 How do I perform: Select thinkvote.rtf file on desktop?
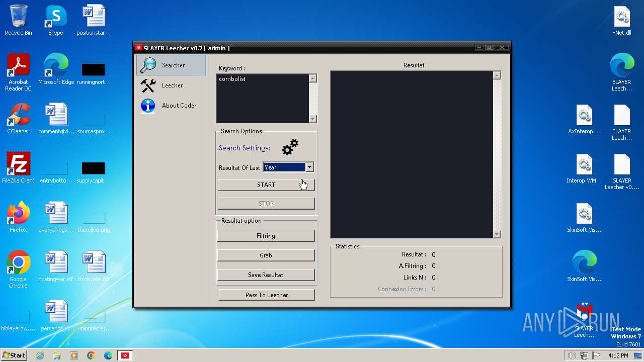94,266
